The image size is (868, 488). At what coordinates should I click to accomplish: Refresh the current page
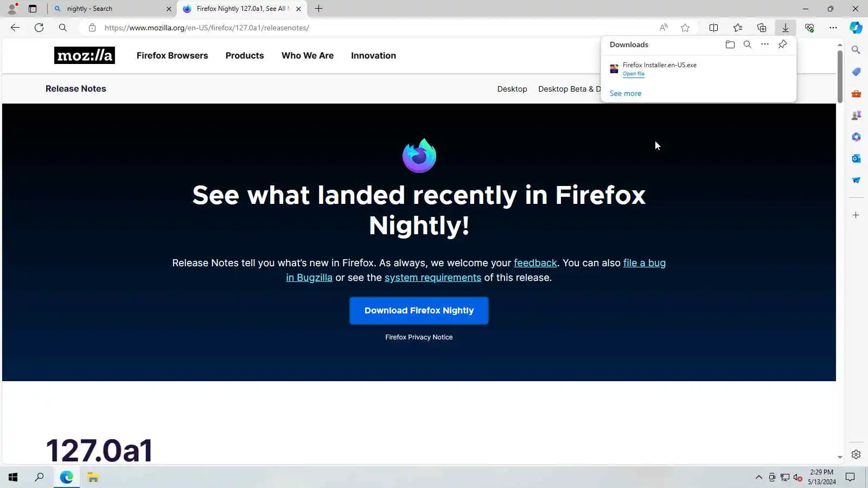pos(39,28)
